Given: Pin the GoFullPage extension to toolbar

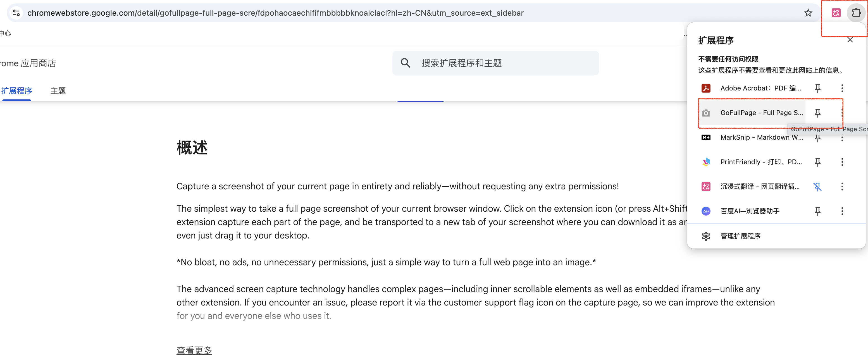Looking at the screenshot, I should (x=817, y=113).
